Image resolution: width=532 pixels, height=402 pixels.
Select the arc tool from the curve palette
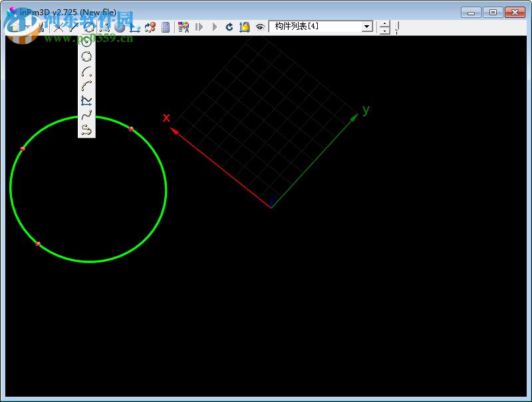click(x=86, y=72)
